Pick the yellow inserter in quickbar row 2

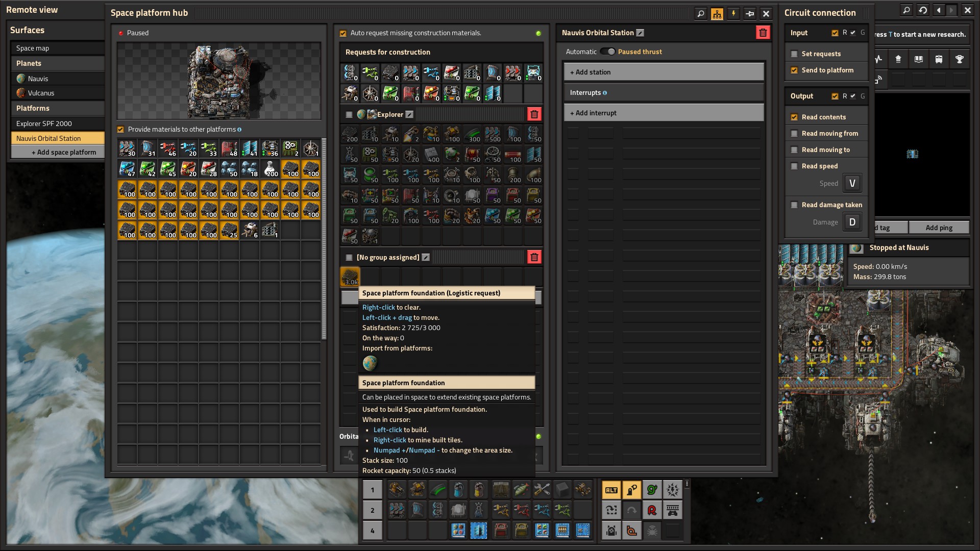501,510
